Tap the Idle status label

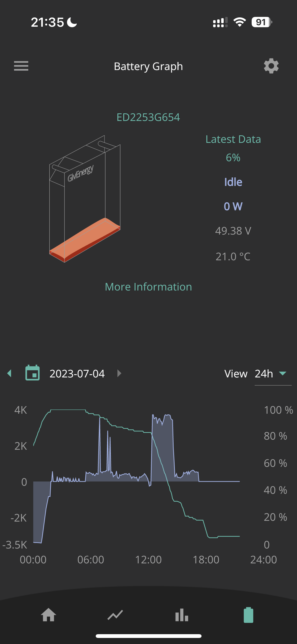tap(233, 182)
